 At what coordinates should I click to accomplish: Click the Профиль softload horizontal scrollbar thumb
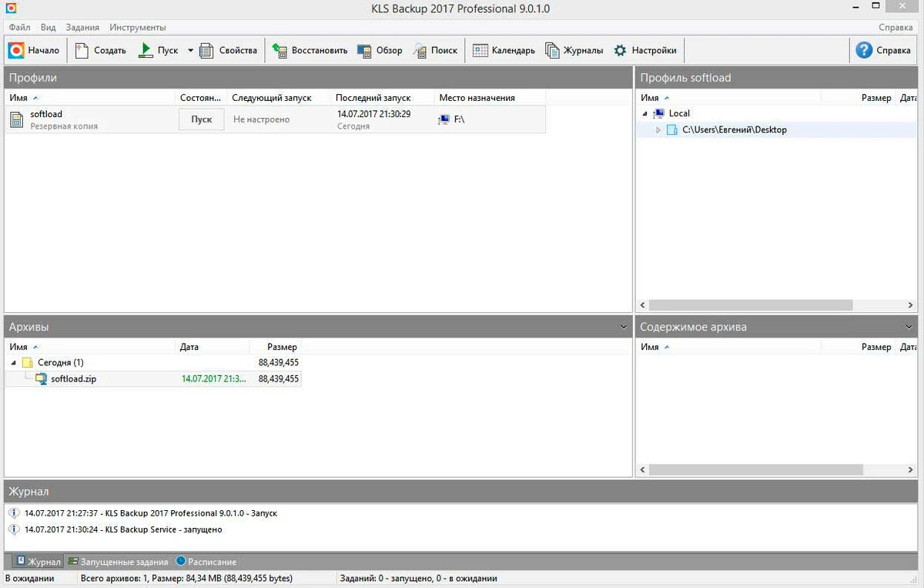[751, 304]
